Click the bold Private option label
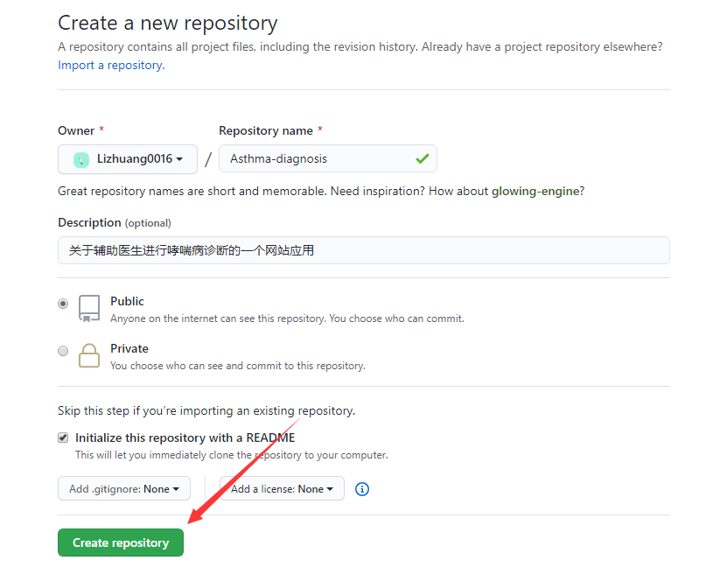 129,348
